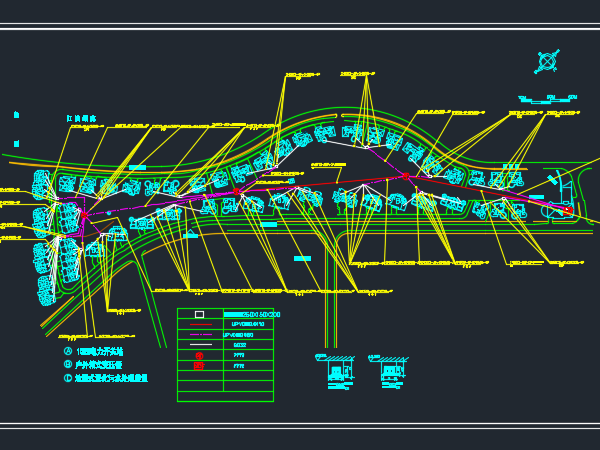Select the scale bar beneath the compass
This screenshot has height=450, width=600.
[x=548, y=99]
